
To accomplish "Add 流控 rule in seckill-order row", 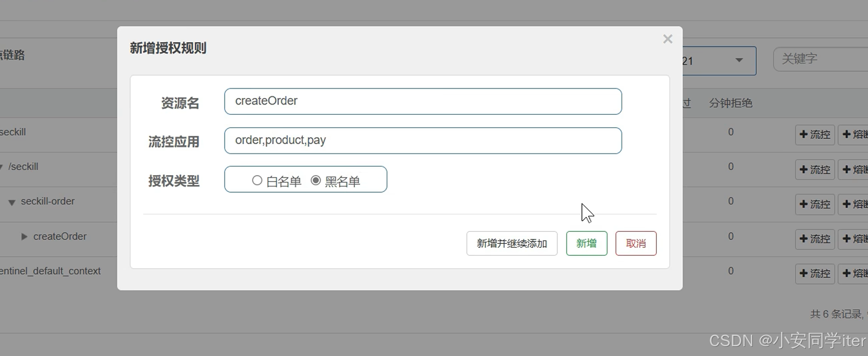I will (815, 204).
